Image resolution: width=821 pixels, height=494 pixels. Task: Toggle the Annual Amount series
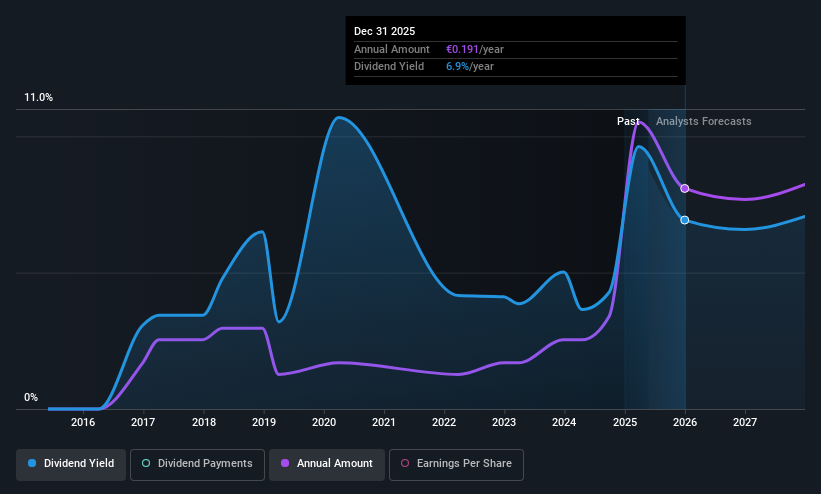coord(327,464)
